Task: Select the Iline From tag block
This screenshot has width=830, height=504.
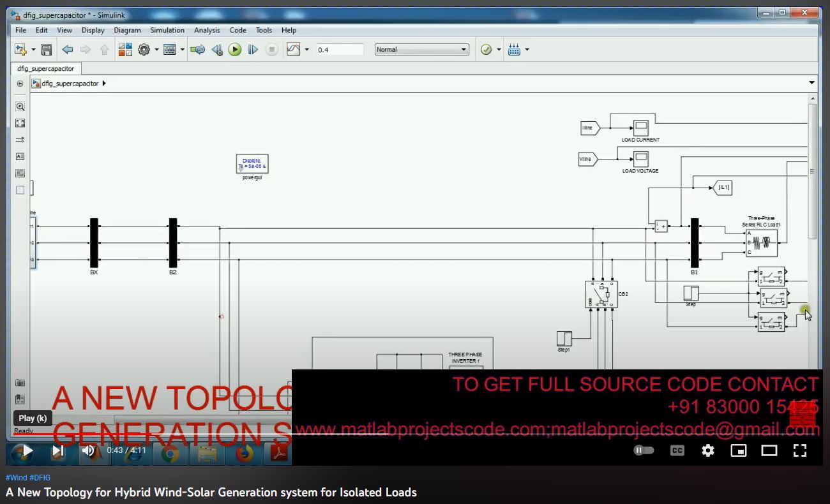Action: point(590,128)
